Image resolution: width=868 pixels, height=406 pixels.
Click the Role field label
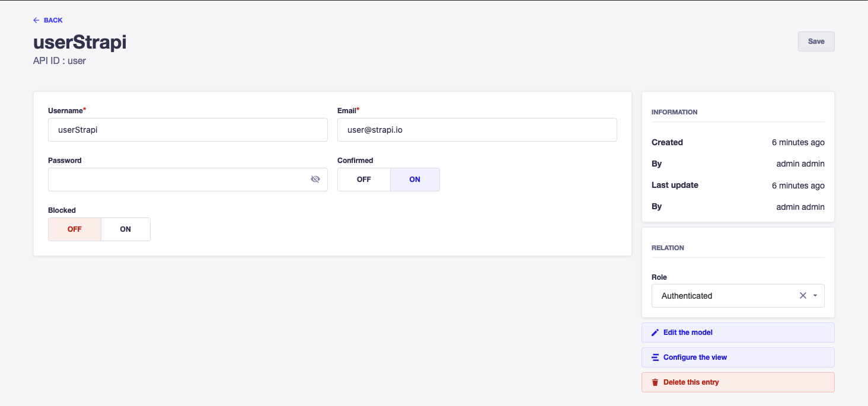click(x=659, y=277)
